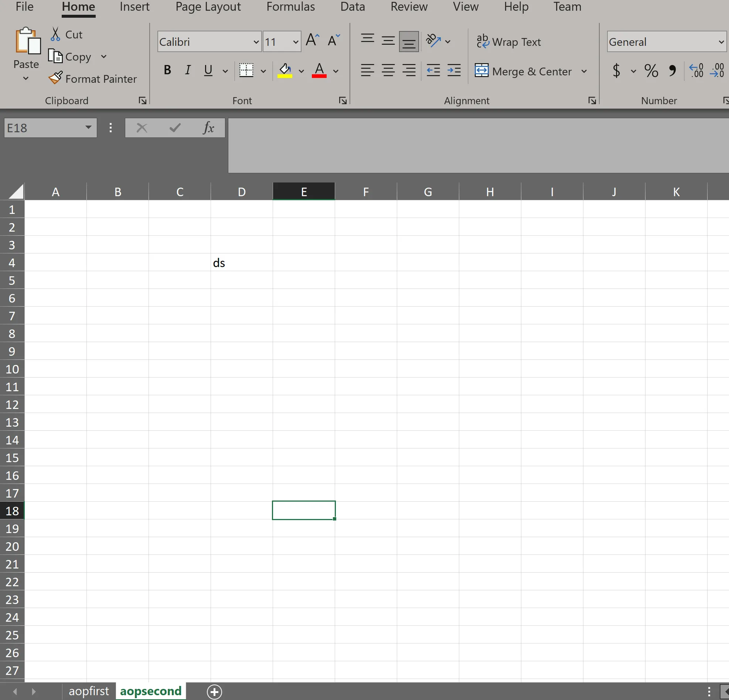Align cell text to the right
The image size is (729, 700).
(x=409, y=70)
